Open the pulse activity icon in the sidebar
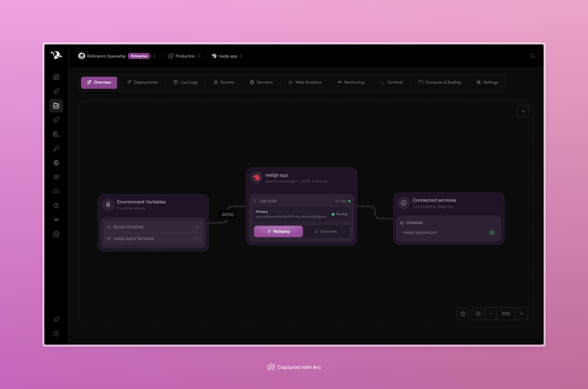588x389 pixels. (56, 220)
